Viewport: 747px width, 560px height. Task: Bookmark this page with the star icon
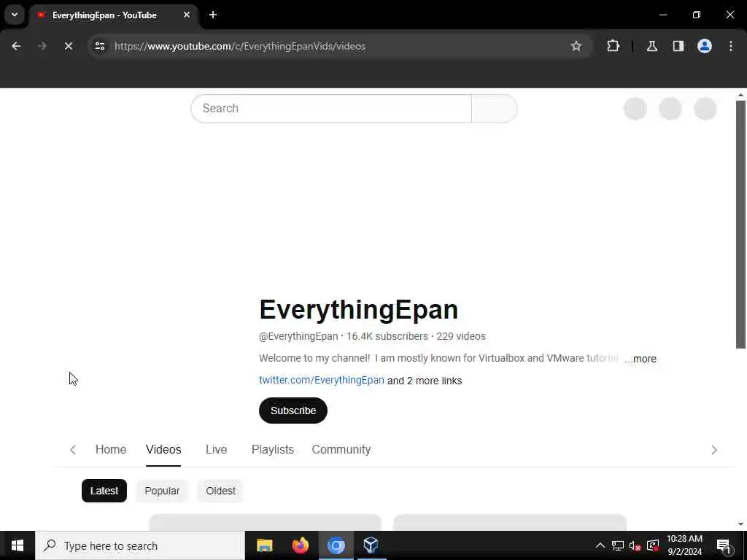[x=576, y=46]
